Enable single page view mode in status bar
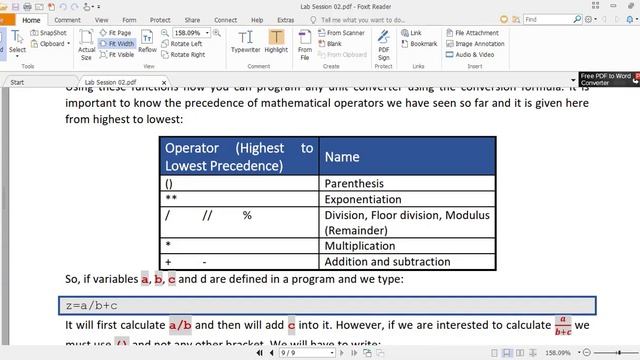Screen dimensions: 640x360 494,353
